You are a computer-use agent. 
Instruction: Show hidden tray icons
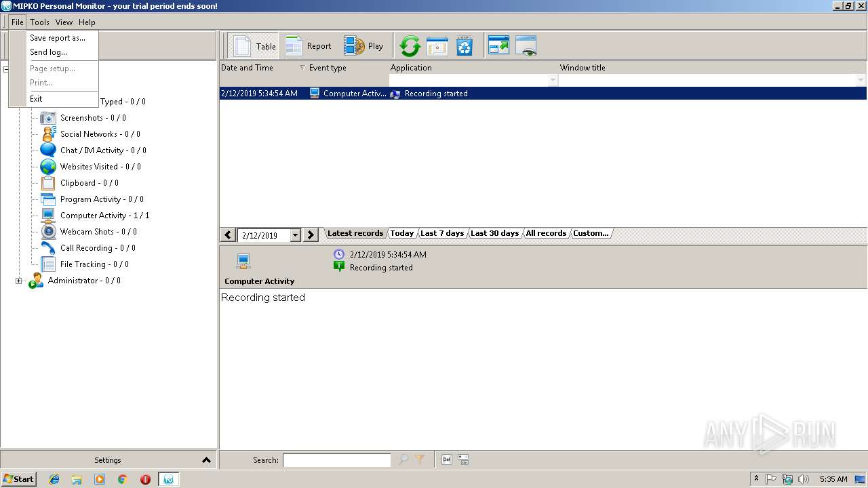[756, 479]
